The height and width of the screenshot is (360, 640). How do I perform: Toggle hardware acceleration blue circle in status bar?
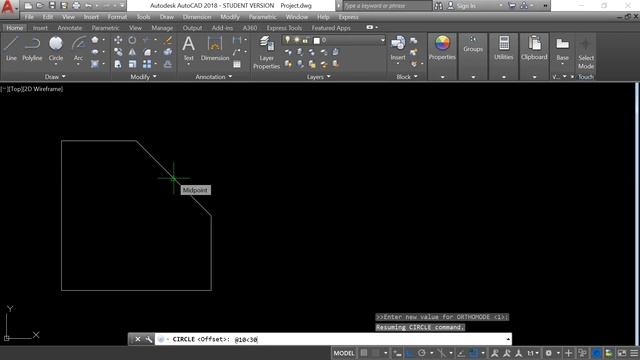[596, 353]
